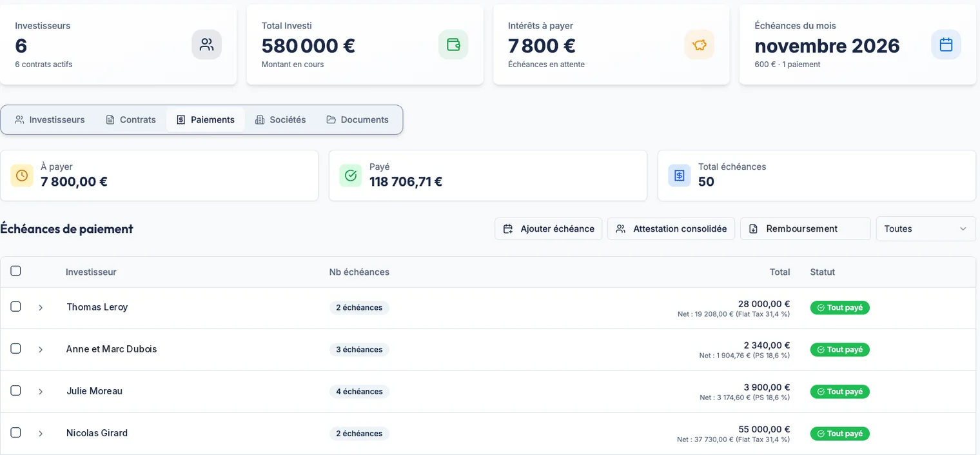Click people icon on Attestation consolidée

click(621, 228)
